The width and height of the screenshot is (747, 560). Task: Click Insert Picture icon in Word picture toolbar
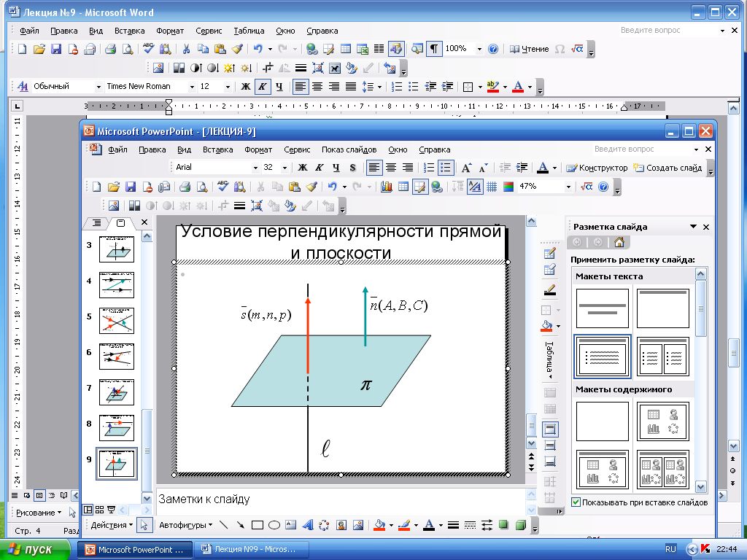[158, 68]
